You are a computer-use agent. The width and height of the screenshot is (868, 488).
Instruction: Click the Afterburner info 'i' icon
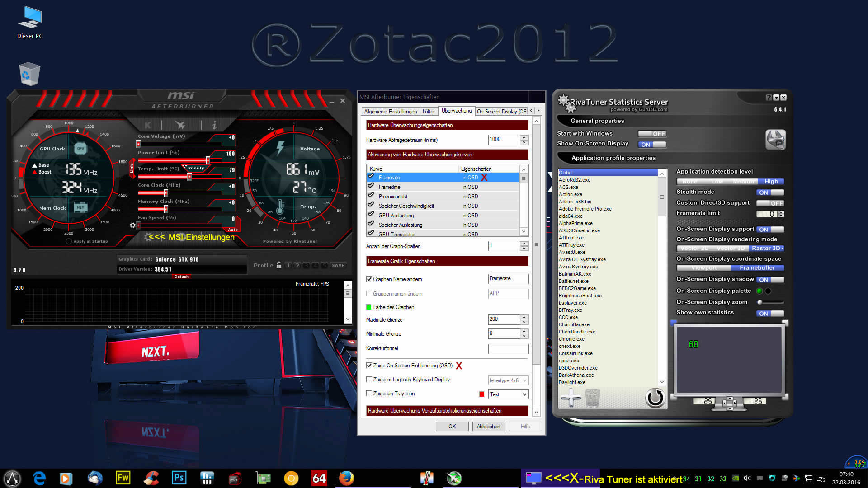tap(214, 125)
